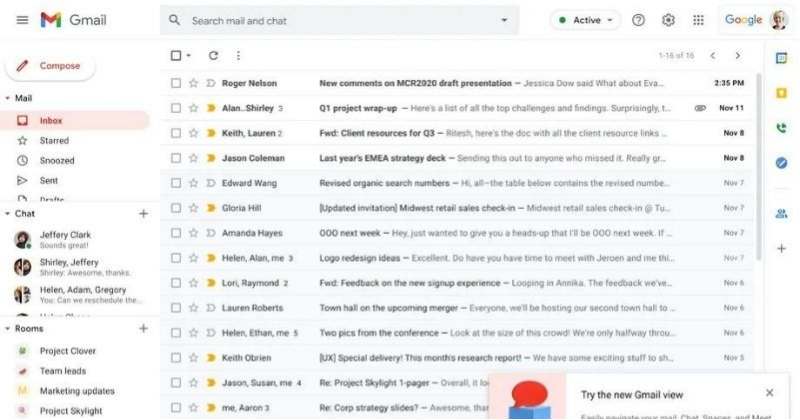Open the Active status dropdown

click(586, 20)
